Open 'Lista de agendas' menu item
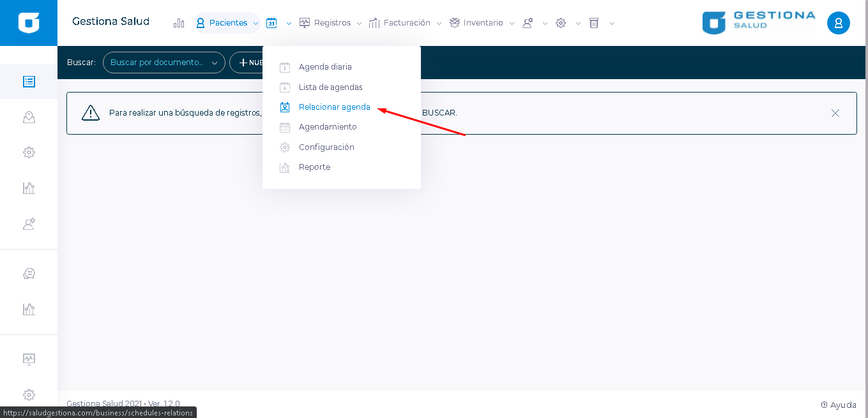The height and width of the screenshot is (418, 868). pos(330,87)
